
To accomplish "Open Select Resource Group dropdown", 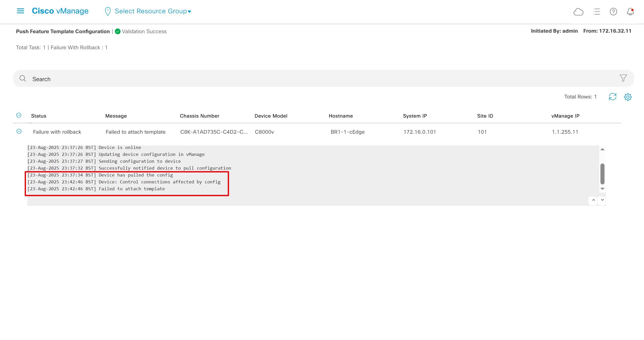I will pos(153,11).
